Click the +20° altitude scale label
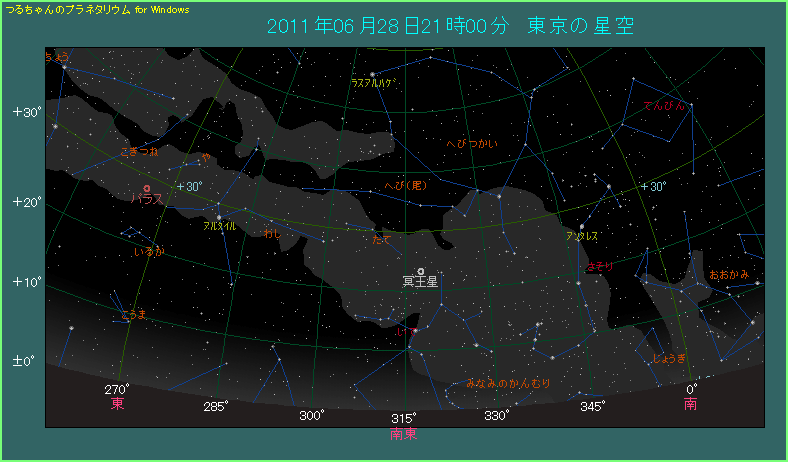 click(x=25, y=202)
